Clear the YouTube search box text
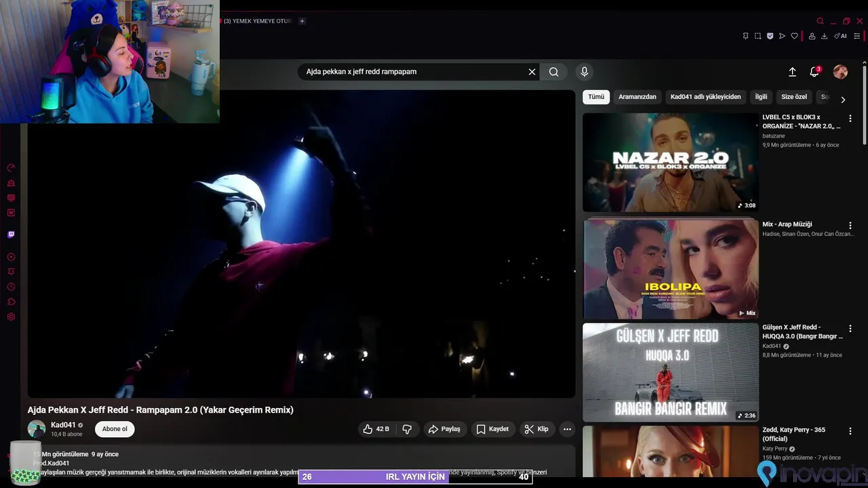868x488 pixels. 532,72
